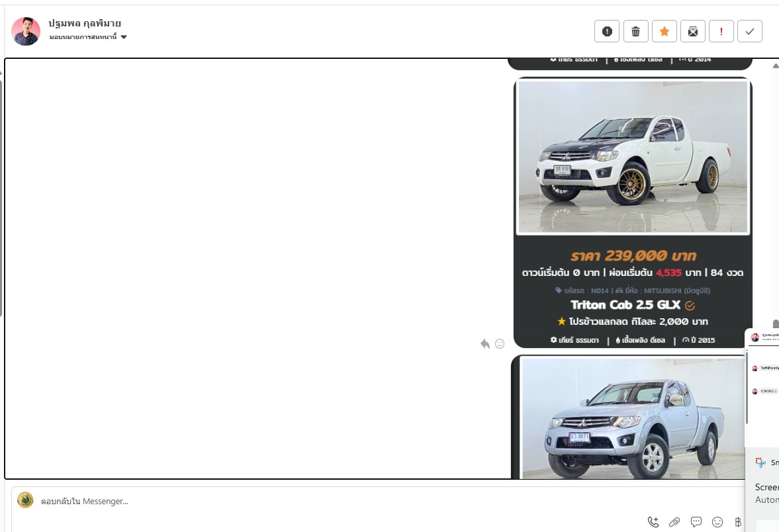Open the silver Mitsubishi pickup image
The height and width of the screenshot is (532, 779).
(x=633, y=418)
